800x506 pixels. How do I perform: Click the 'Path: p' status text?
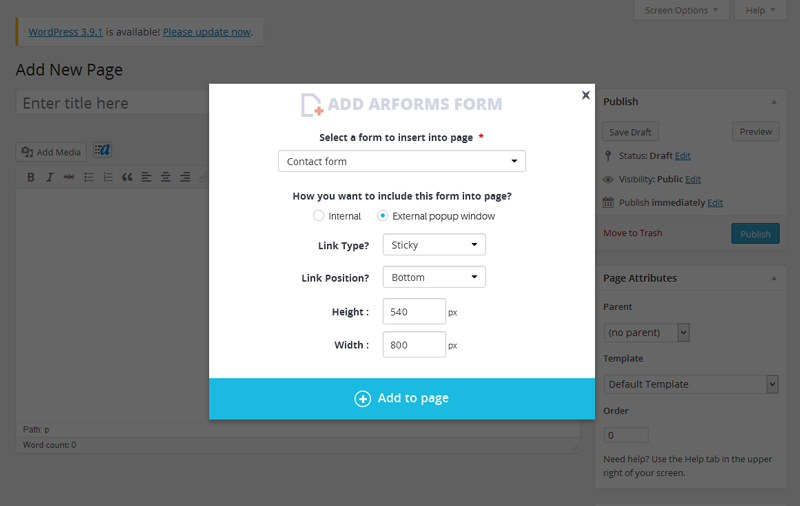(36, 429)
